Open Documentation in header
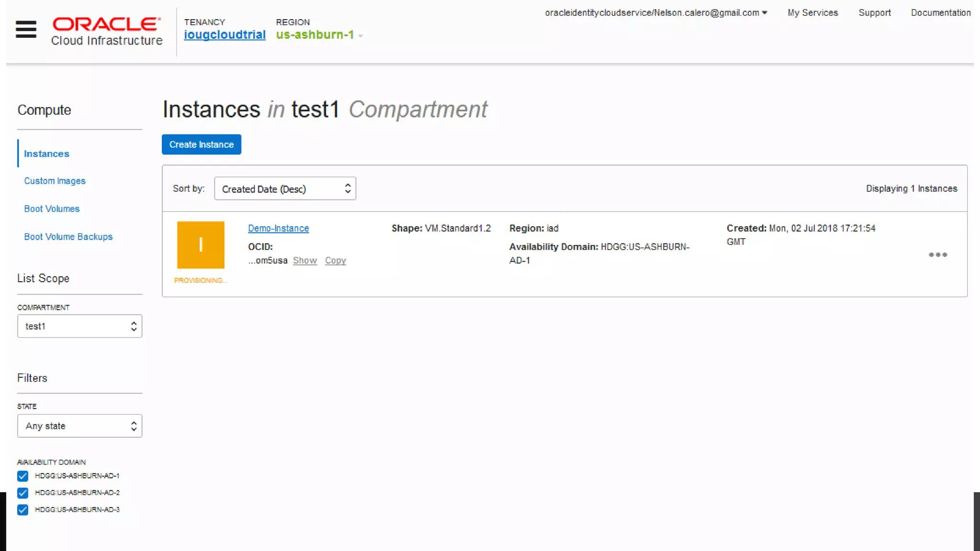The height and width of the screenshot is (551, 980). 940,13
